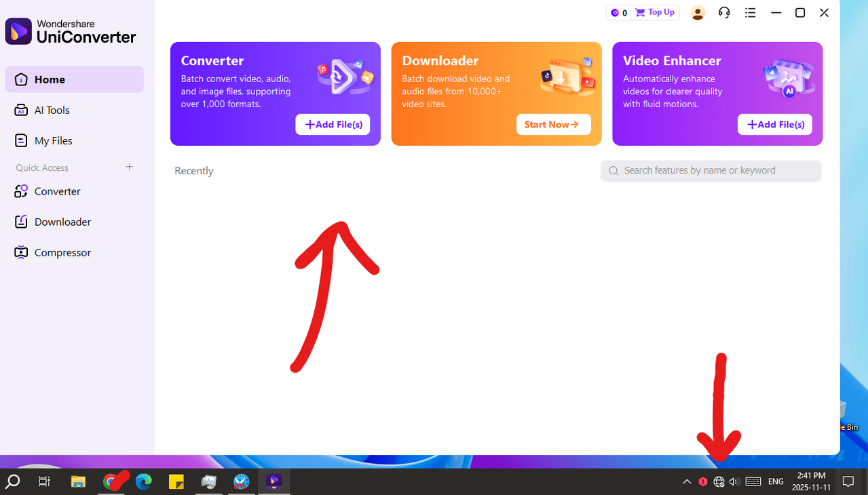Click the Wondershare UniConverter logo
This screenshot has width=868, height=495.
[71, 31]
